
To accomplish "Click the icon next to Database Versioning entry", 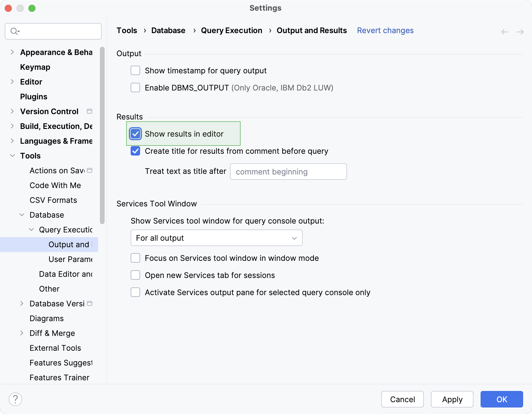I will tap(90, 303).
